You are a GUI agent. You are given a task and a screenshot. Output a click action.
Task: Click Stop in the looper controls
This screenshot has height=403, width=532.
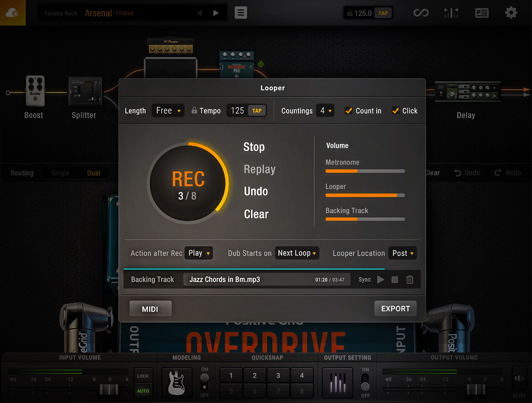(x=254, y=147)
